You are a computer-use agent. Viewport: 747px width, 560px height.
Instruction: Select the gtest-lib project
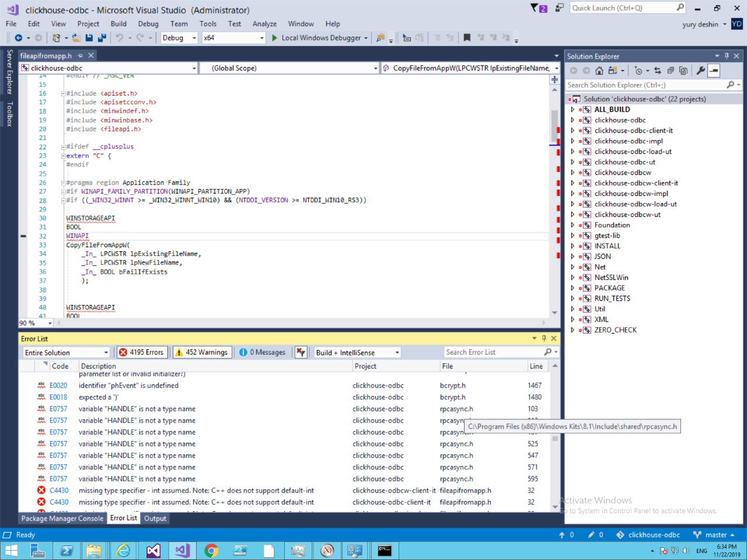(607, 236)
